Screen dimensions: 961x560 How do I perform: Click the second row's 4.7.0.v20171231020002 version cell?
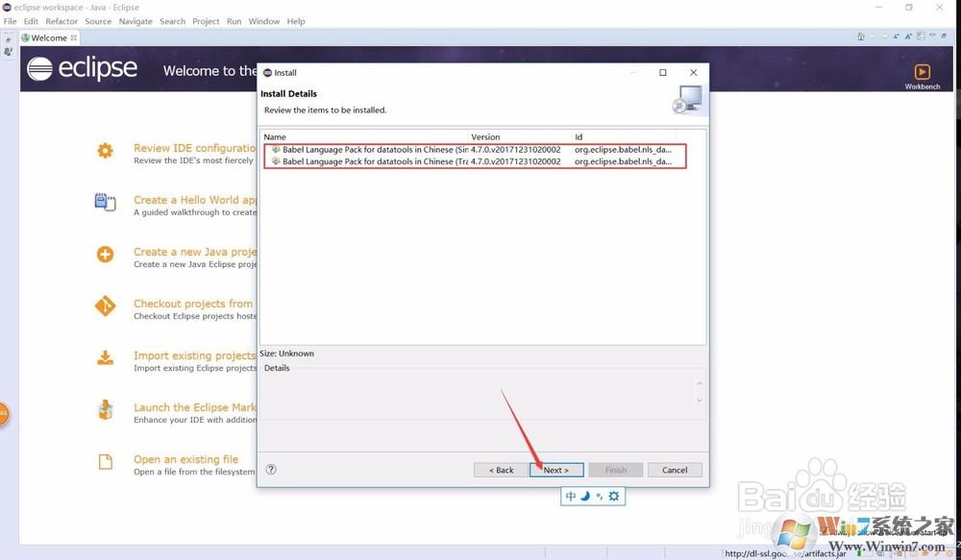[x=515, y=161]
